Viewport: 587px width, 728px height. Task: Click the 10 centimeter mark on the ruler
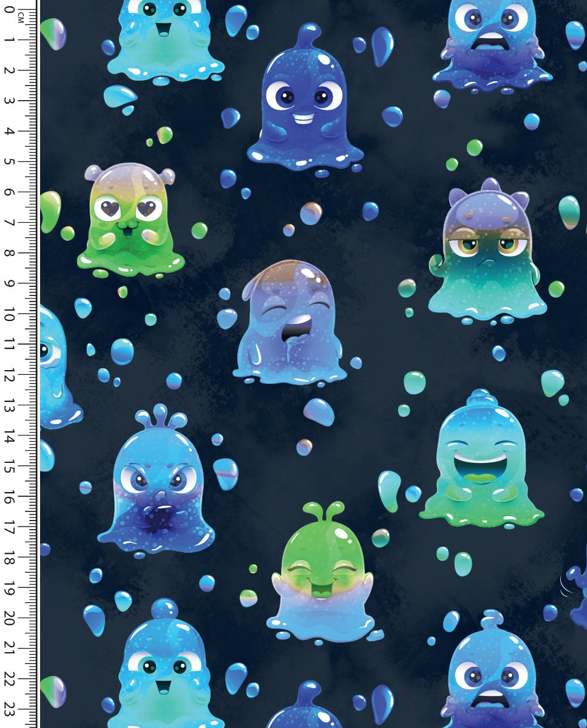click(x=10, y=314)
